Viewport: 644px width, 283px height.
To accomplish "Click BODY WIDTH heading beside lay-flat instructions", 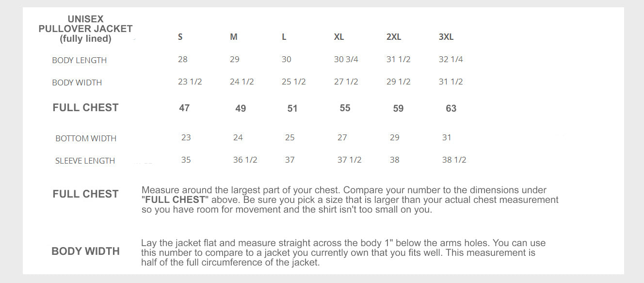I will pos(85,251).
